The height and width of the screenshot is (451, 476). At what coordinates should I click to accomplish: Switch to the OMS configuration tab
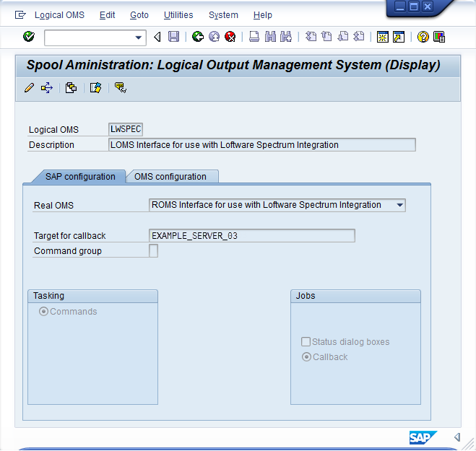[170, 177]
